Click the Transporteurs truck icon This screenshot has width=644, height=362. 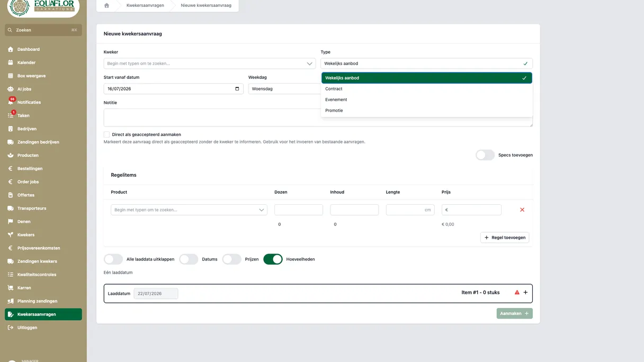click(10, 208)
